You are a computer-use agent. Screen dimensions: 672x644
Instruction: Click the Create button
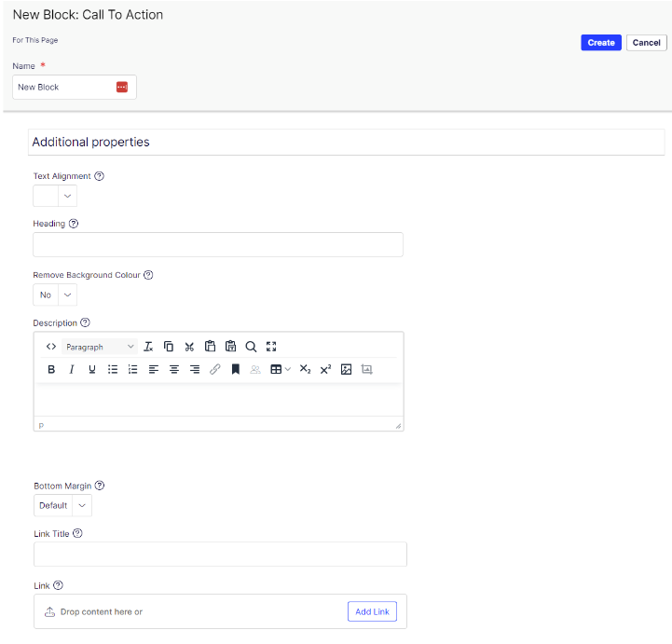pyautogui.click(x=601, y=43)
